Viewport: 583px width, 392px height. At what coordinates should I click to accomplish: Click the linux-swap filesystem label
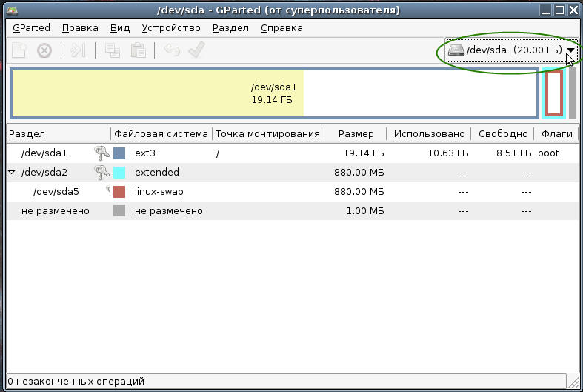(159, 192)
